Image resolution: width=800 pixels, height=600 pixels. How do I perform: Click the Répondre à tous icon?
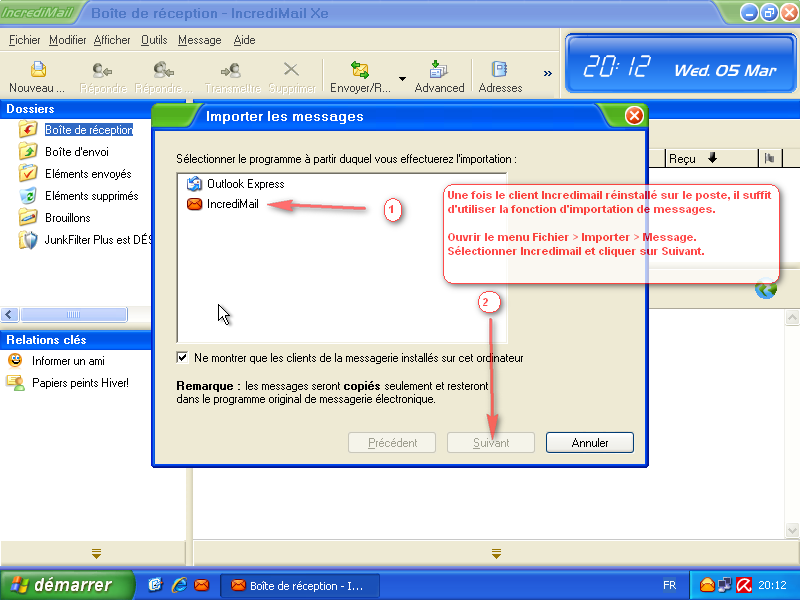[164, 70]
